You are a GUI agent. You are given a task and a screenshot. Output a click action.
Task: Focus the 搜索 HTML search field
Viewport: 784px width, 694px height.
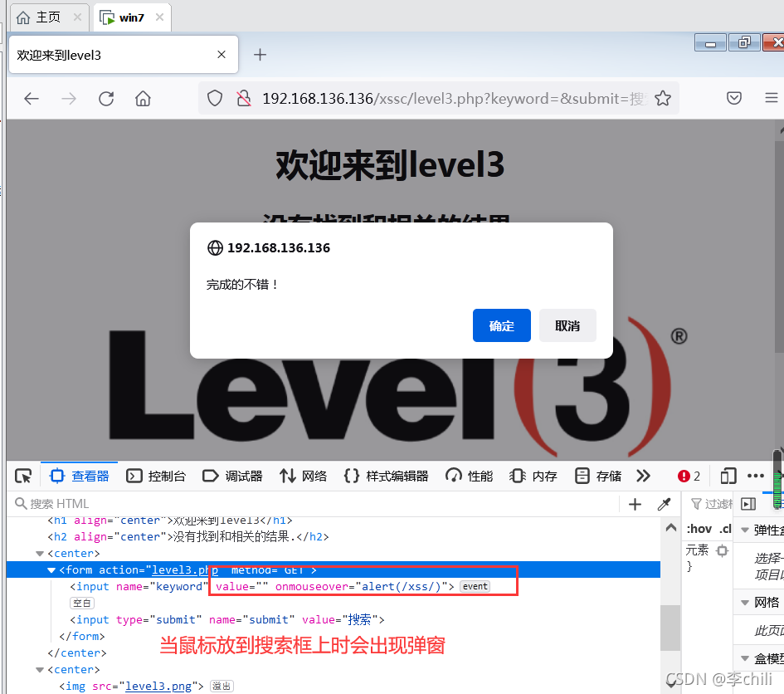315,504
